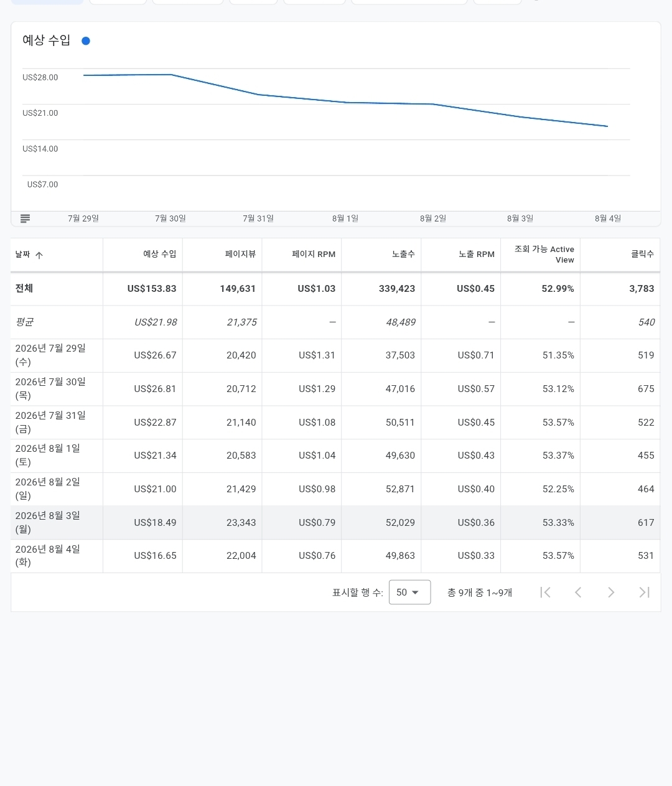
Task: Click the 전체 total row
Action: tap(335, 289)
